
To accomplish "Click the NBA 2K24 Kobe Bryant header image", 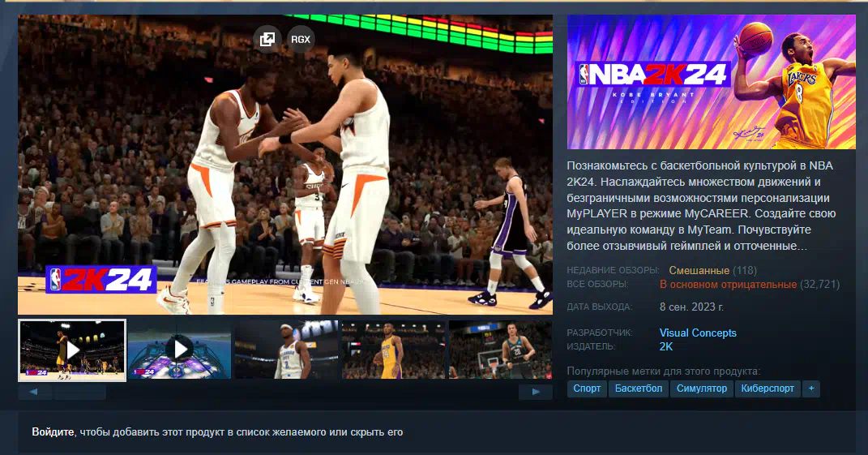I will point(712,82).
